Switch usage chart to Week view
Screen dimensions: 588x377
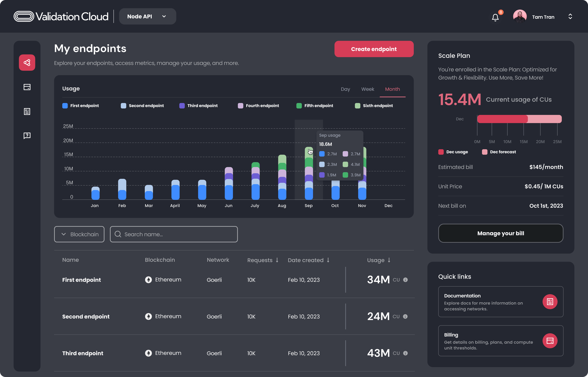[x=367, y=89]
